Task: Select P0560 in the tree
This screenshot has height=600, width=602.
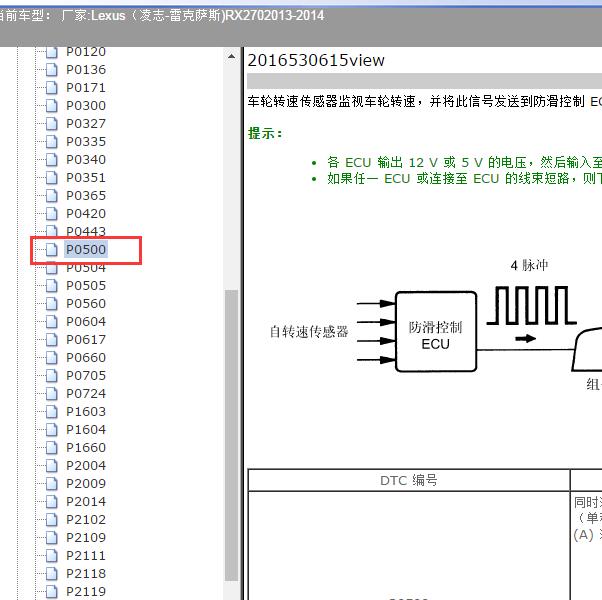Action: (x=86, y=304)
